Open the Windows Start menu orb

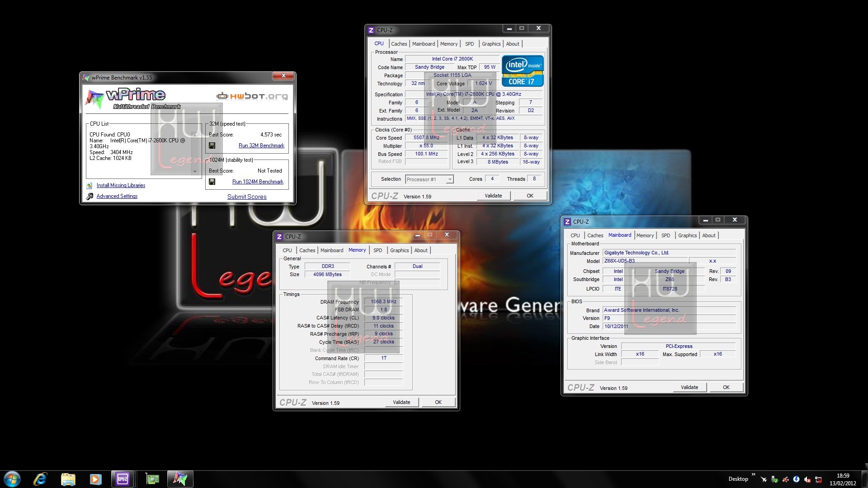[x=12, y=479]
